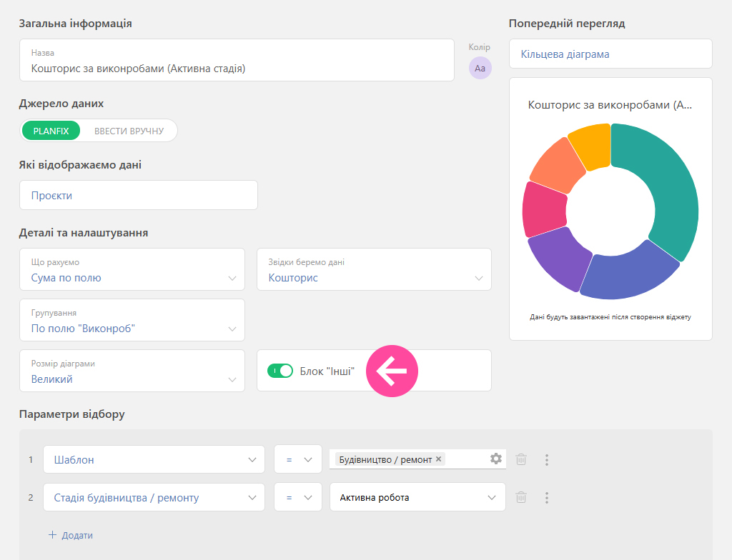Switch data source to ВВЕСТИ ВРУЧНУ
Image resolution: width=732 pixels, height=560 pixels.
tap(129, 131)
